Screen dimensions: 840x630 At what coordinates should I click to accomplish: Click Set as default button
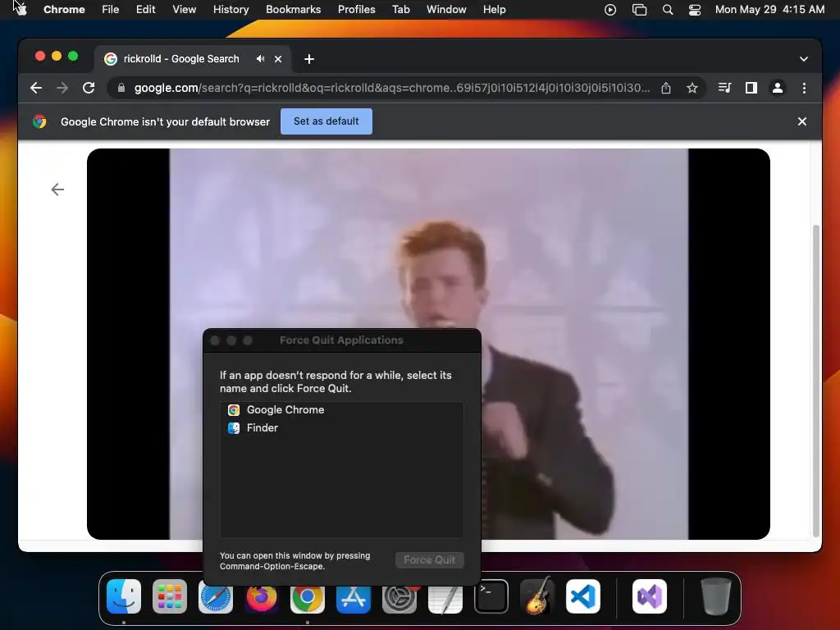tap(326, 121)
